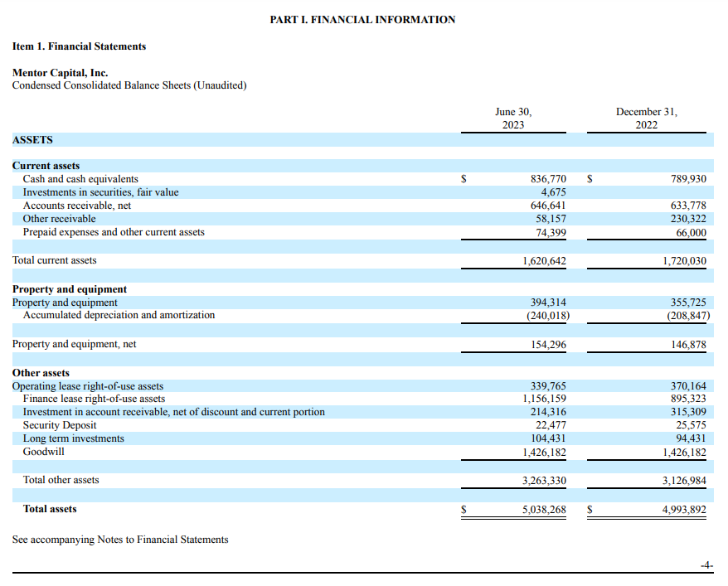The height and width of the screenshot is (586, 728).
Task: Select the 'Total current assets' label
Action: coord(55,260)
